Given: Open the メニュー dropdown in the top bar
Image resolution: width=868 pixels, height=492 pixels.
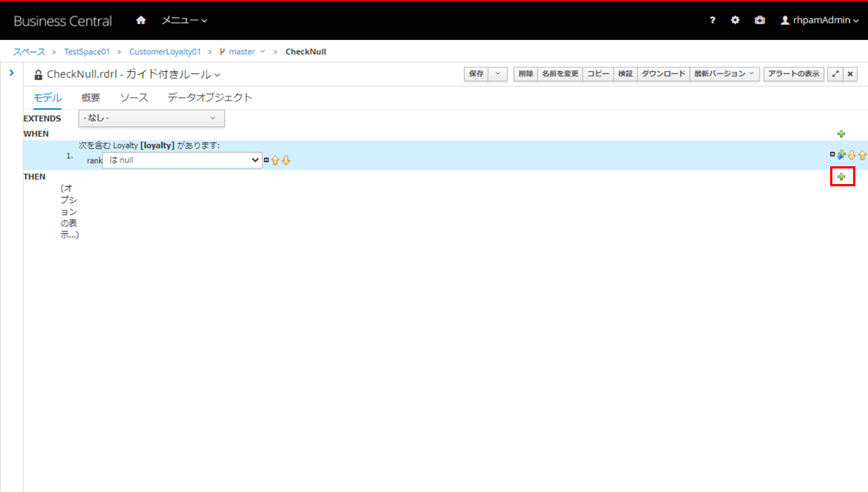Looking at the screenshot, I should coord(184,20).
